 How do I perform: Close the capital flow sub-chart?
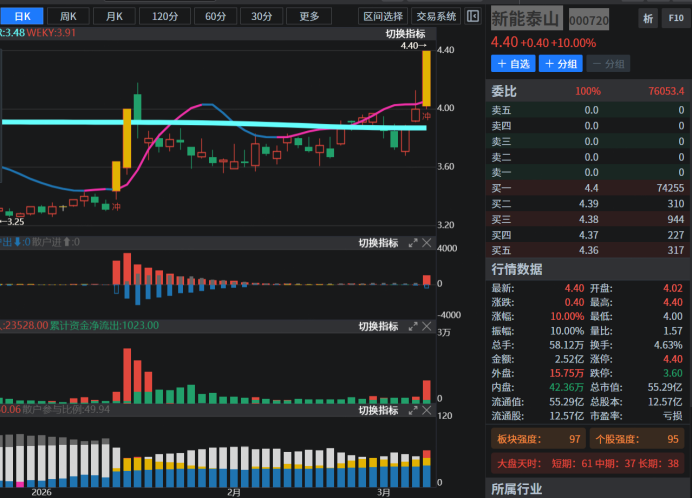coord(427,327)
